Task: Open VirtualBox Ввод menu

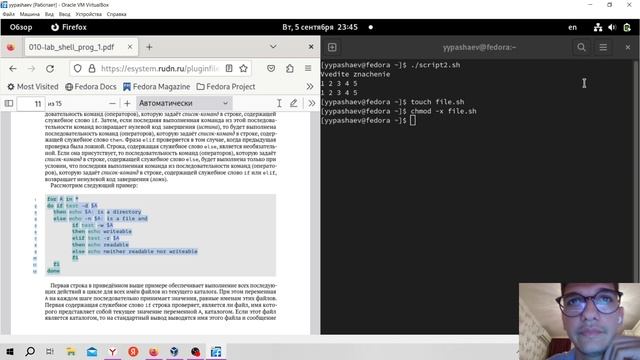Action: pyautogui.click(x=64, y=14)
